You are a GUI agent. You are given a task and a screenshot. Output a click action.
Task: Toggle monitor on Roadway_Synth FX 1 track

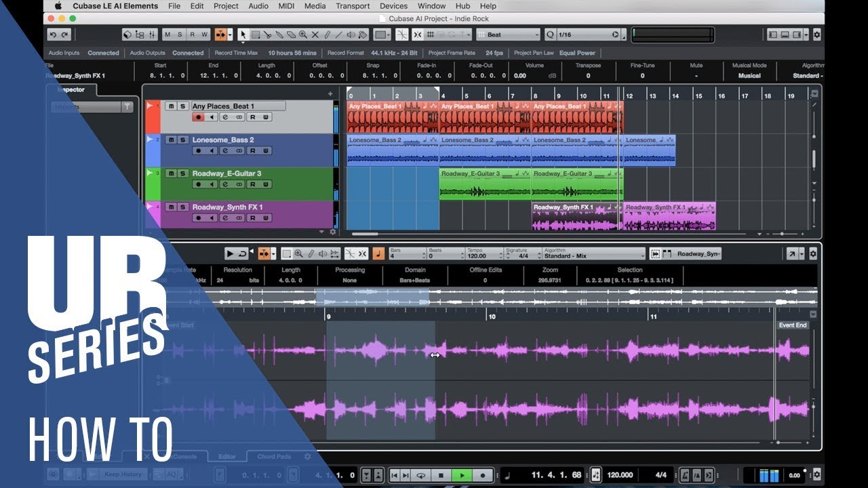pos(212,218)
